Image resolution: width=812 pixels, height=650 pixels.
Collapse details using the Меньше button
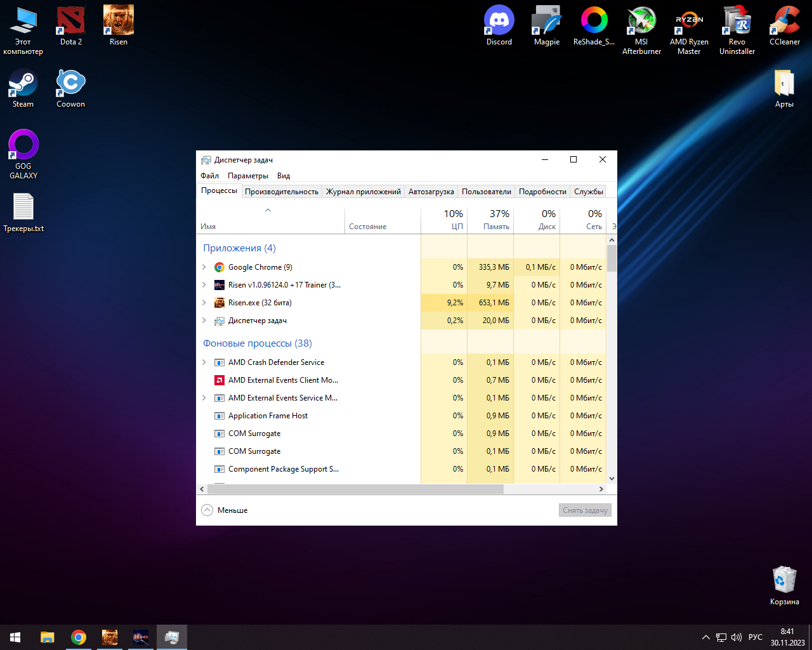tap(225, 510)
